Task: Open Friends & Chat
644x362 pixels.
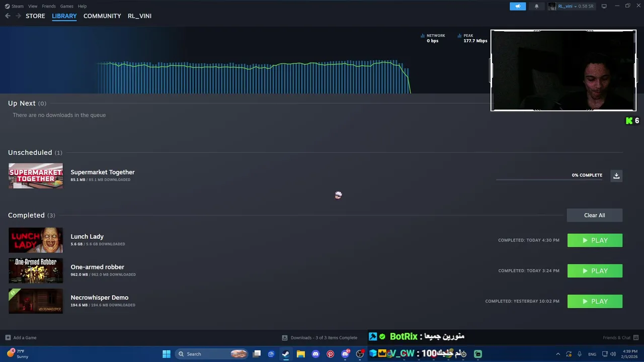Action: (x=621, y=338)
